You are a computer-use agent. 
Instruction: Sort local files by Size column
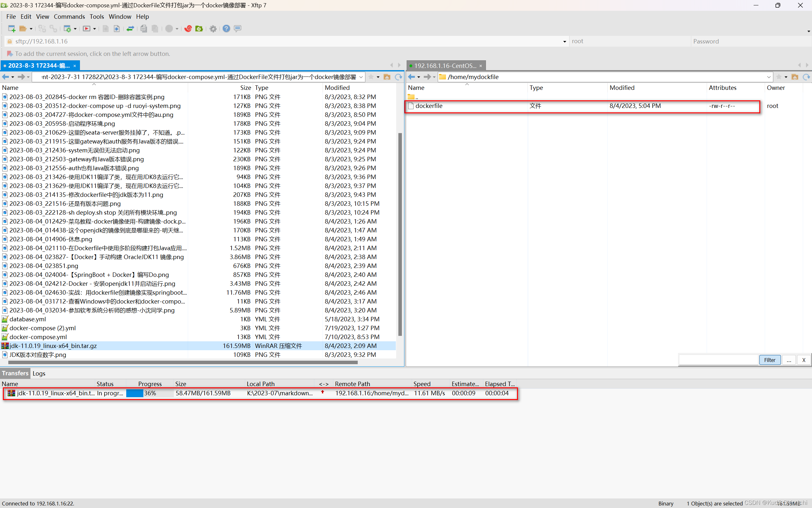coord(246,88)
